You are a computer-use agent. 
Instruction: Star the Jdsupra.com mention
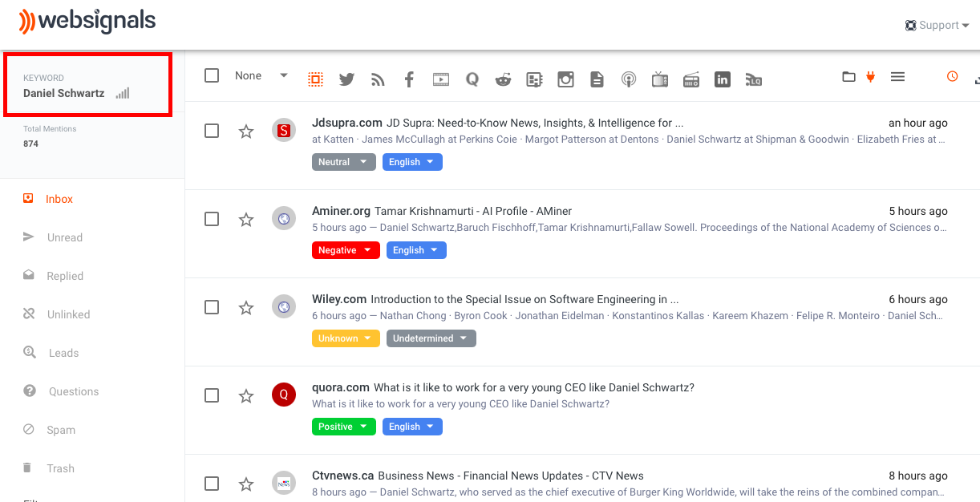(246, 131)
